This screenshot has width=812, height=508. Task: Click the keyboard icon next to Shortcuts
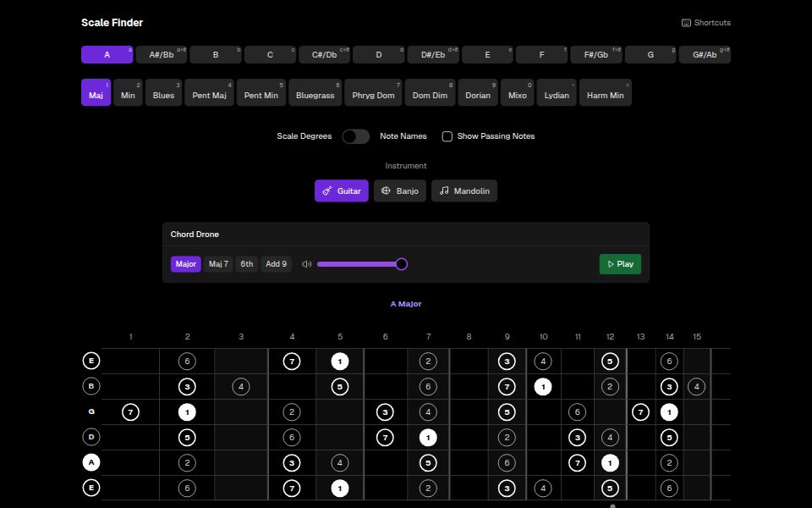tap(686, 23)
